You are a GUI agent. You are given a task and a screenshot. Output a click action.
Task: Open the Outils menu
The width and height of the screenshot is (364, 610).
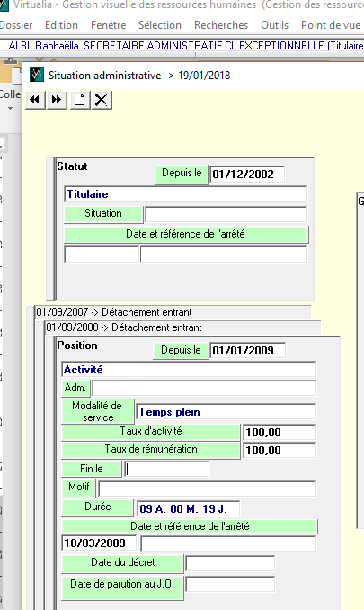[x=275, y=25]
